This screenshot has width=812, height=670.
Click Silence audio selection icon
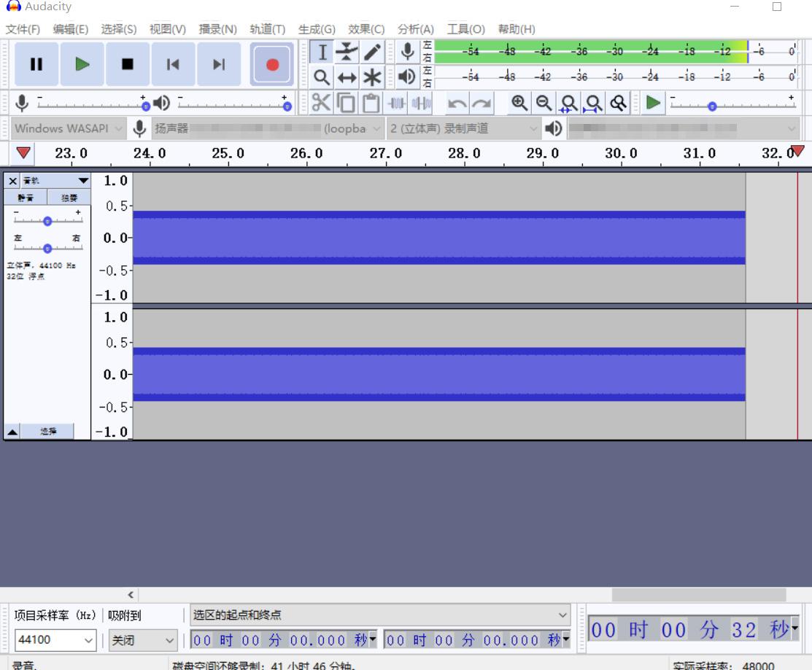(x=422, y=103)
